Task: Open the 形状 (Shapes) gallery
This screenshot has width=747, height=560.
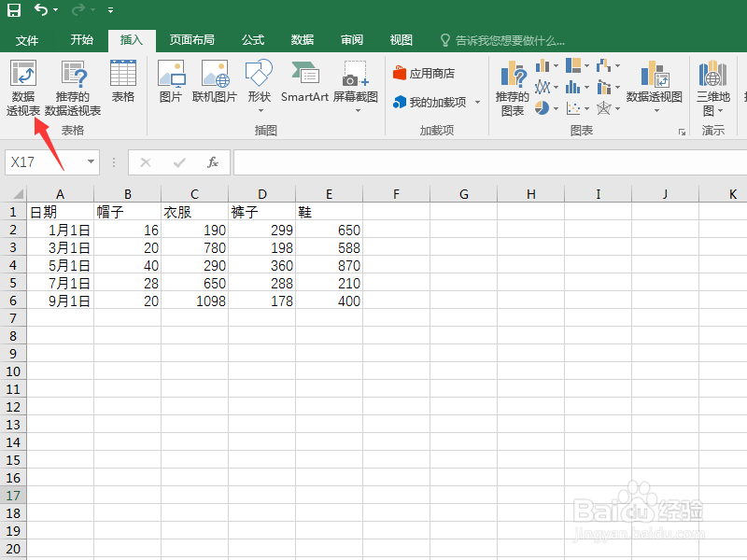Action: point(260,86)
